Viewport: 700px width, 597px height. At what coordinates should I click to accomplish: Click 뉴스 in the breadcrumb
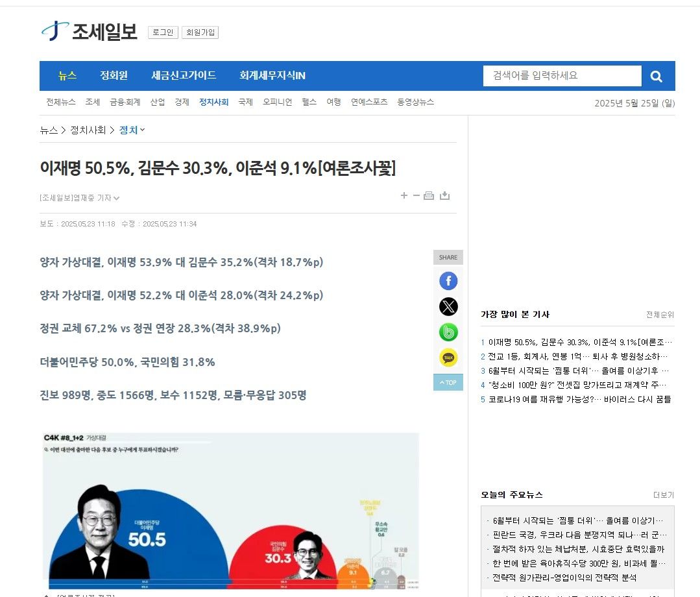[49, 130]
